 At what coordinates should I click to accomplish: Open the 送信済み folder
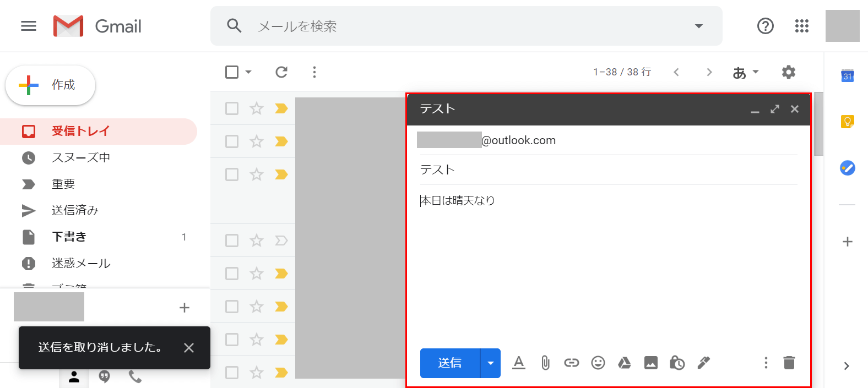point(99,211)
